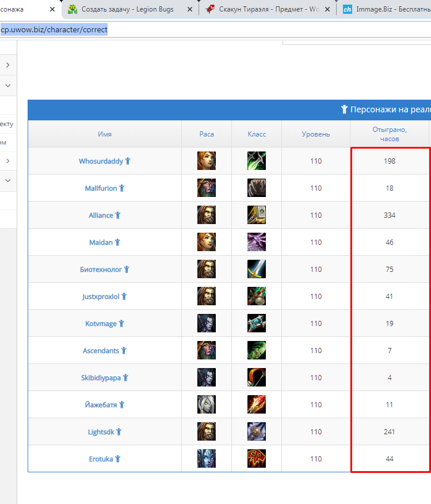This screenshot has height=504, width=431.
Task: Sort by Отыграно, часов column header
Action: point(390,134)
